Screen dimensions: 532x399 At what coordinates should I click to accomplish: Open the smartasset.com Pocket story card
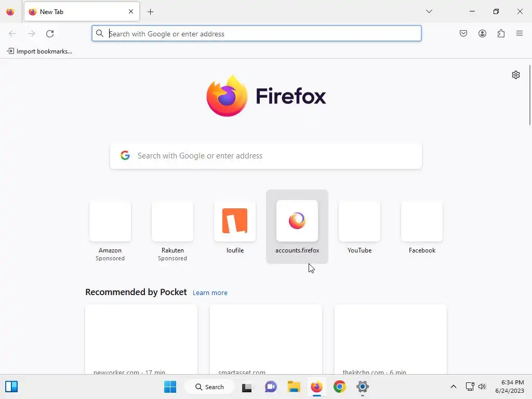(x=266, y=340)
